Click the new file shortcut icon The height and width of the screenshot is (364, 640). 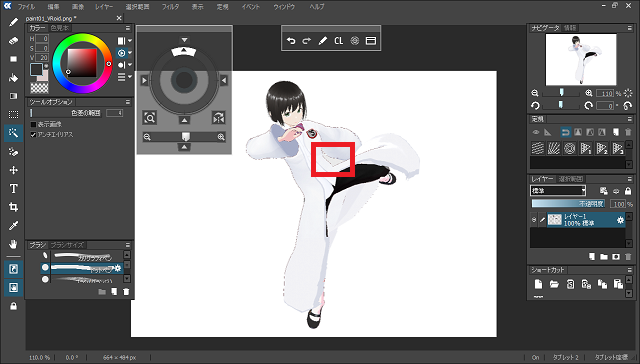pyautogui.click(x=538, y=284)
